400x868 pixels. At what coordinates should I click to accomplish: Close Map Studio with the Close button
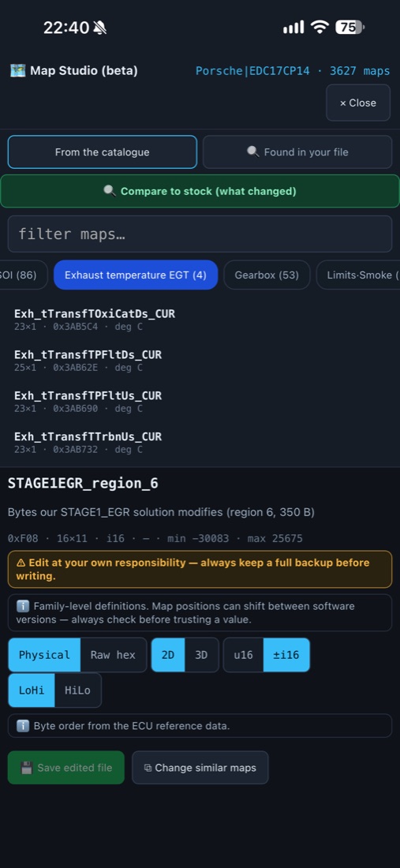point(358,103)
